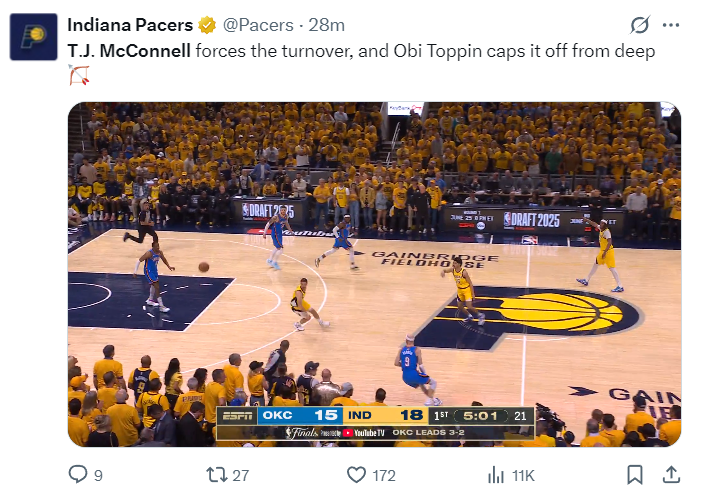The image size is (701, 498).
Task: Click the 11K views count
Action: pos(523,476)
